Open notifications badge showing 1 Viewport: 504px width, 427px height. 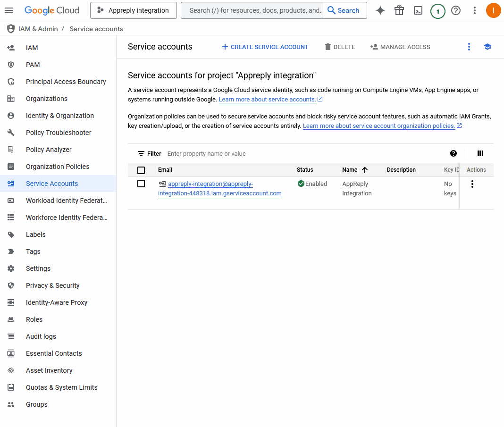437,11
